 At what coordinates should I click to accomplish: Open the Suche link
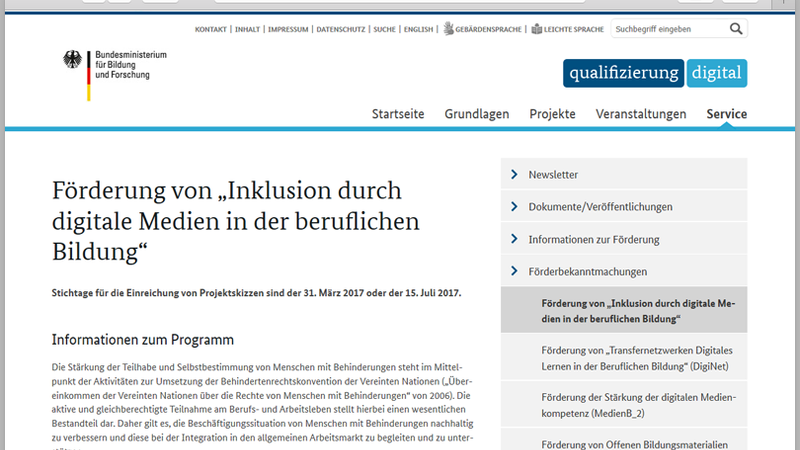point(384,30)
